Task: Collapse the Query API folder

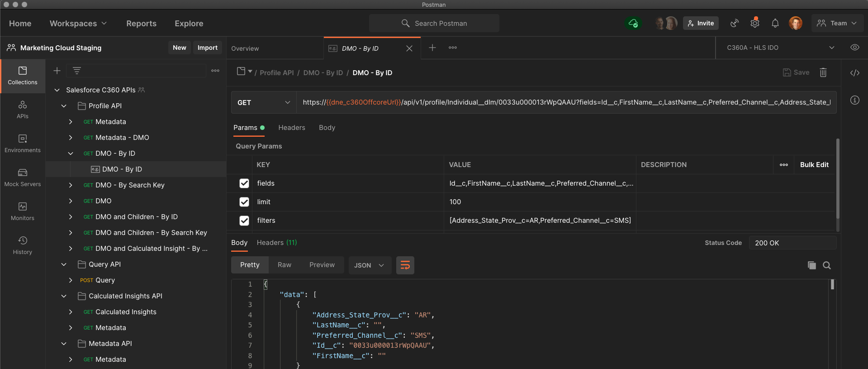Action: click(x=64, y=264)
